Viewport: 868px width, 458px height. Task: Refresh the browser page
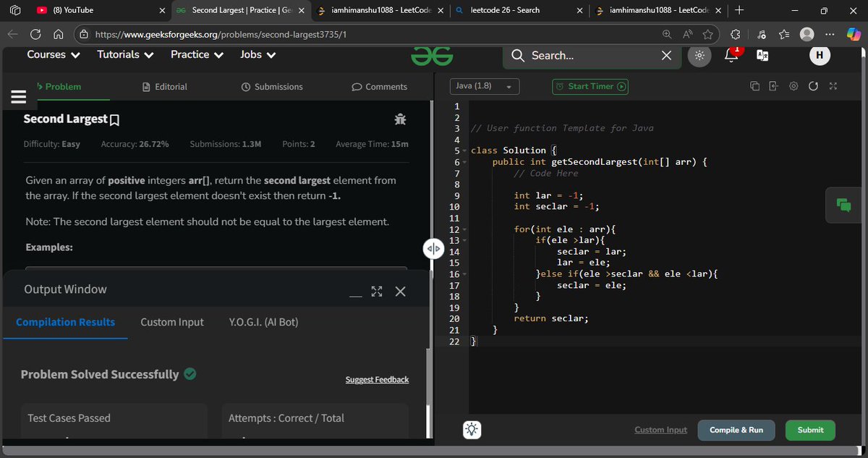(36, 34)
